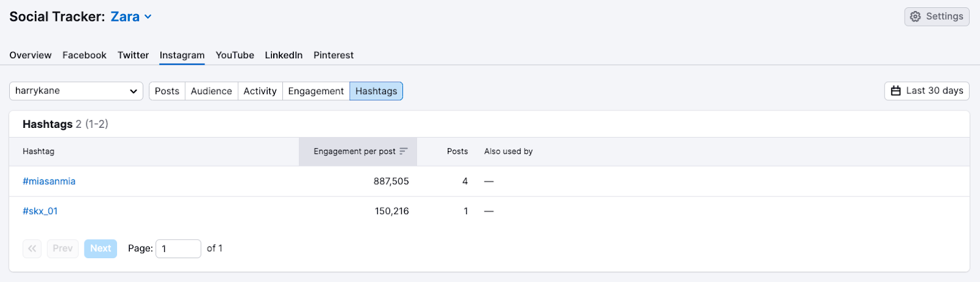
Task: Open the Twitter tab
Action: tap(133, 55)
